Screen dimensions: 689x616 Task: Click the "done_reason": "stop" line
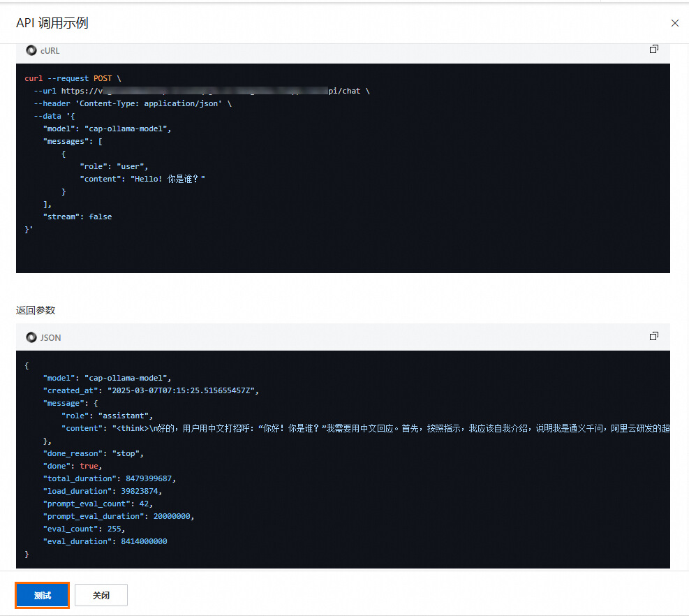click(x=93, y=453)
